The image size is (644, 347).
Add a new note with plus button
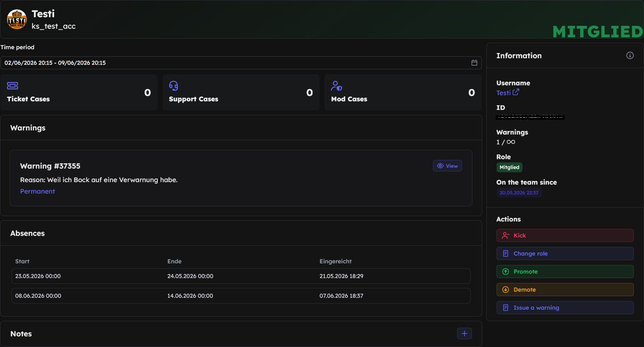(x=465, y=333)
